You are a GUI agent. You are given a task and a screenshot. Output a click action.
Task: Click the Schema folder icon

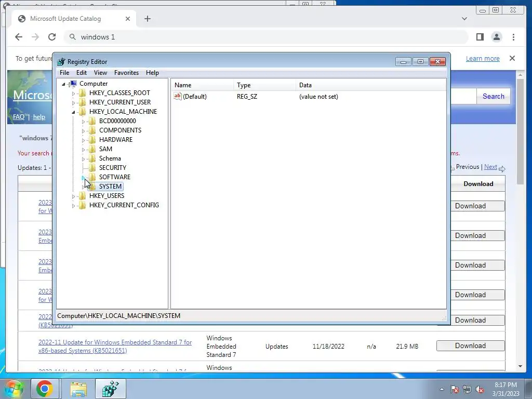point(92,158)
